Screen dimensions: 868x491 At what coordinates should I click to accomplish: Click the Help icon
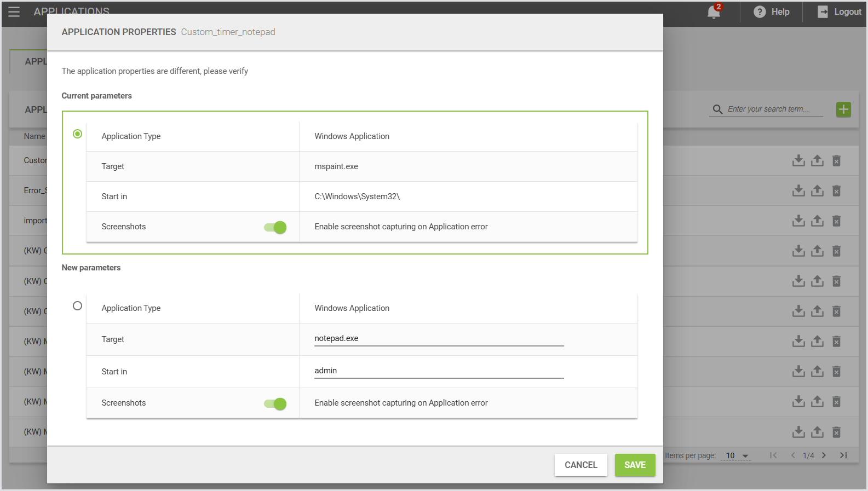click(x=760, y=12)
